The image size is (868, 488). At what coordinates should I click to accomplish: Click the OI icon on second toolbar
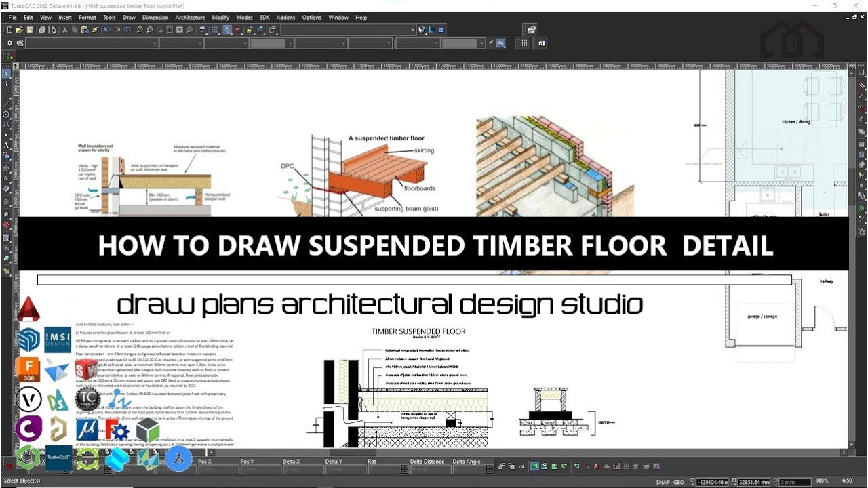(542, 43)
